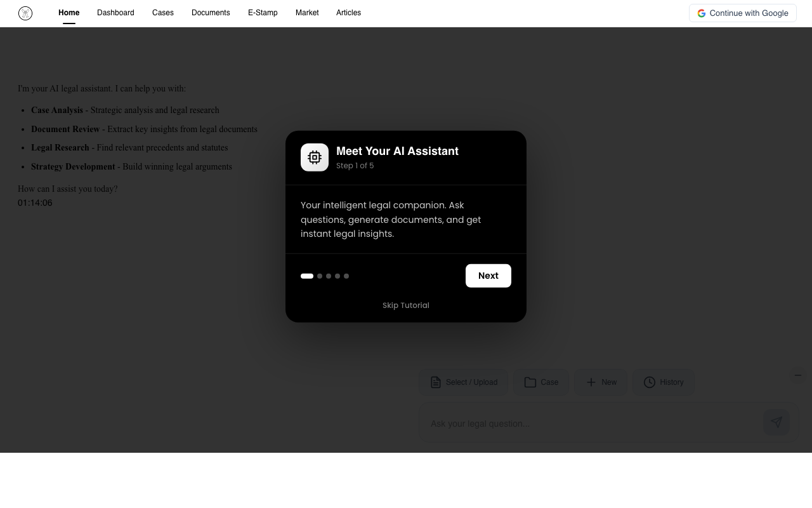The image size is (812, 508).
Task: Switch to the Dashboard menu item
Action: click(115, 13)
